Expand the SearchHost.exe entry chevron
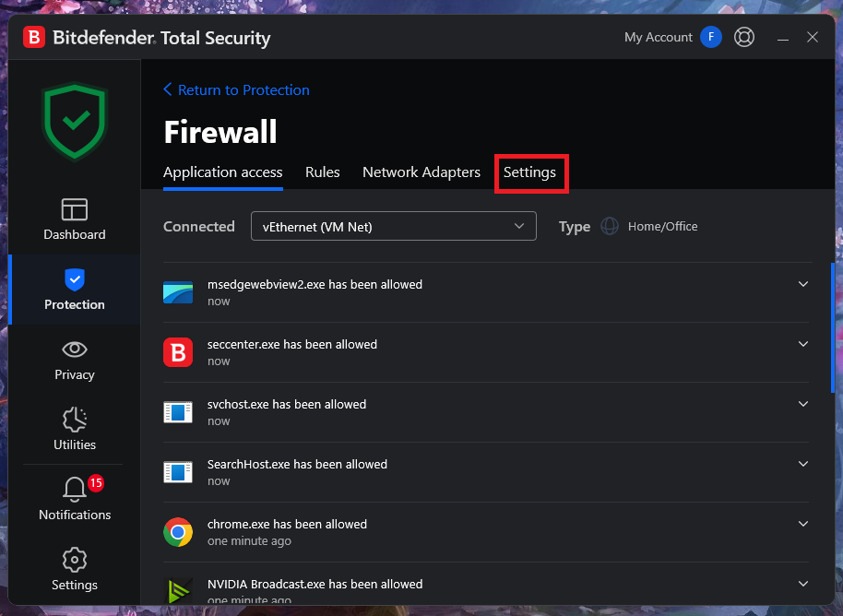This screenshot has height=616, width=843. click(803, 464)
